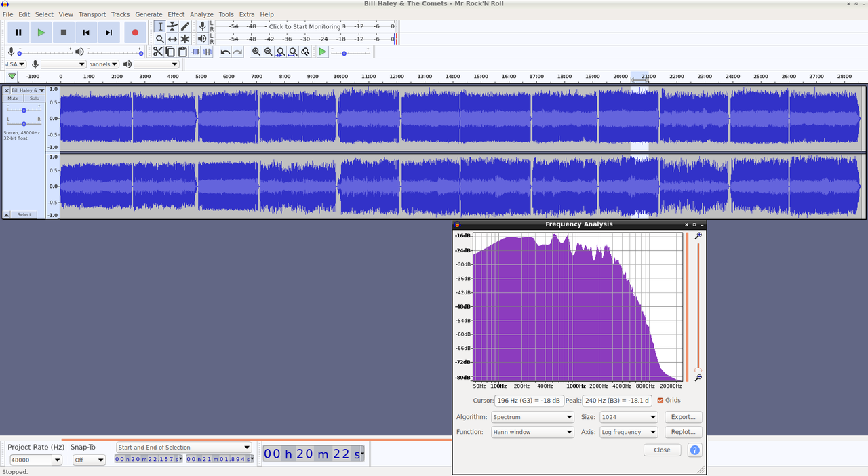This screenshot has width=868, height=476.
Task: Collapse the track with the up-arrow button
Action: pyautogui.click(x=7, y=214)
